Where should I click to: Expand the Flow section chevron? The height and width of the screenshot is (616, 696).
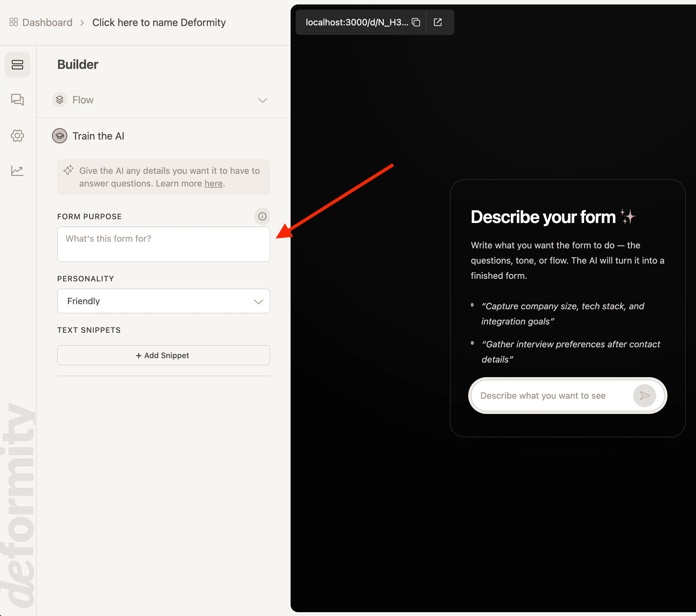tap(262, 100)
